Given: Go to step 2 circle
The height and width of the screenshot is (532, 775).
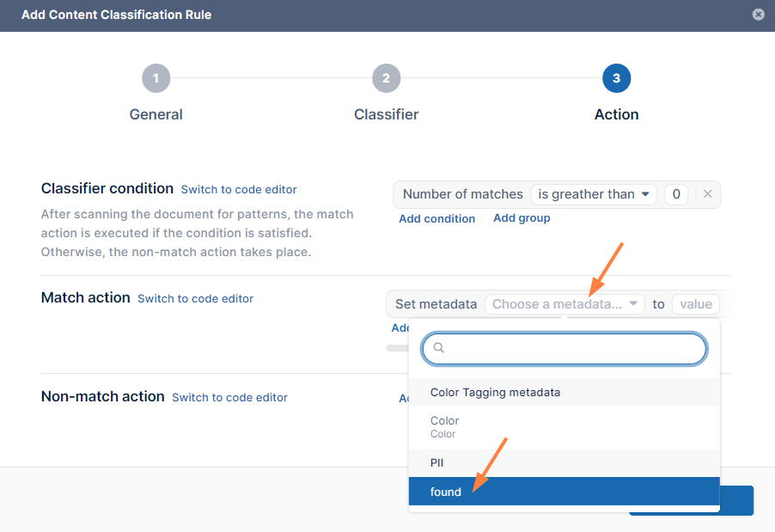Looking at the screenshot, I should [386, 78].
